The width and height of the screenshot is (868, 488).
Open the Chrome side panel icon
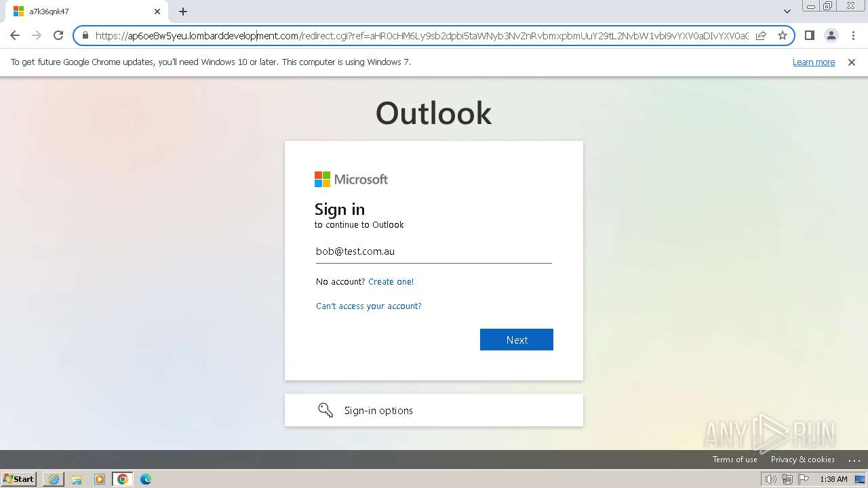(809, 35)
